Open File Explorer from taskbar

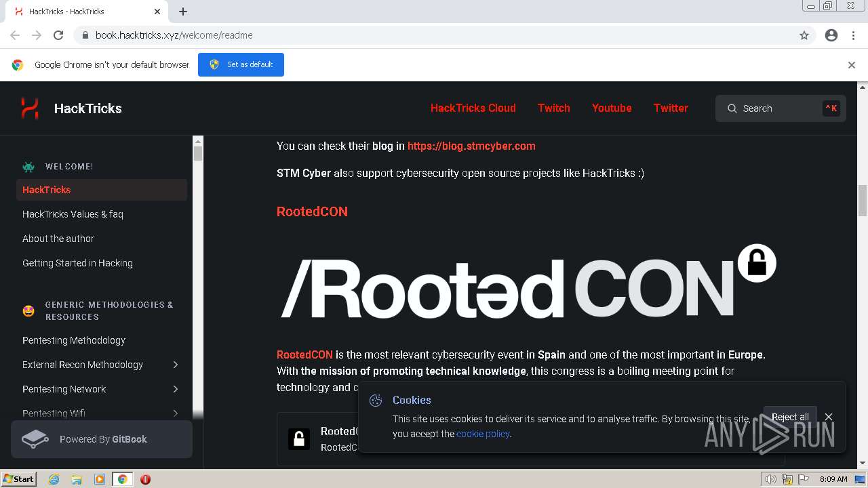pos(77,479)
